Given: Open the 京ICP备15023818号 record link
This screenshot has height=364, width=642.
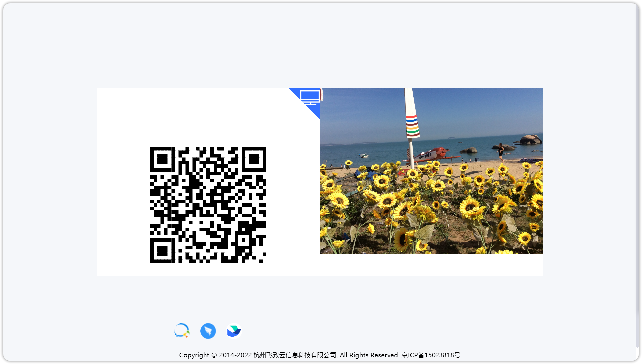Looking at the screenshot, I should click(431, 355).
